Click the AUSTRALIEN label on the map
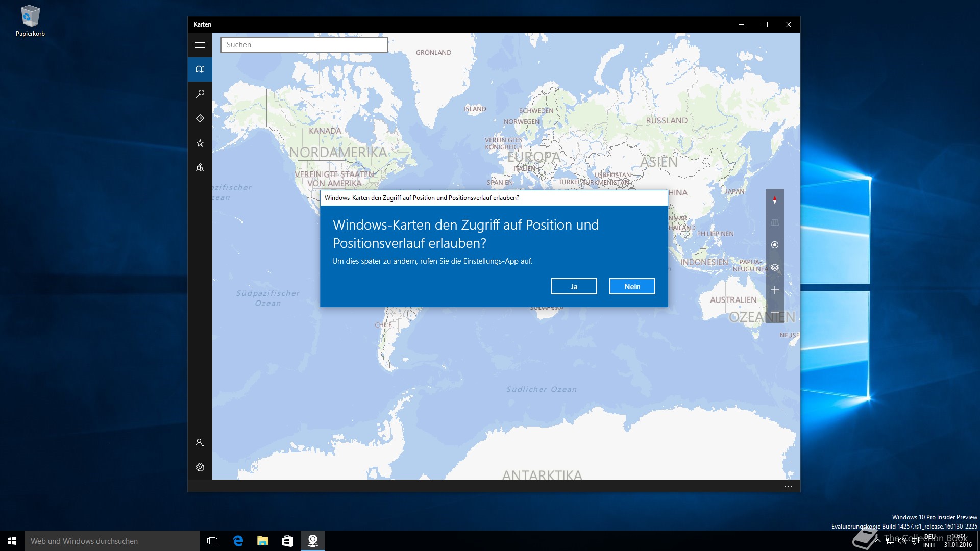The image size is (980, 551). click(733, 300)
